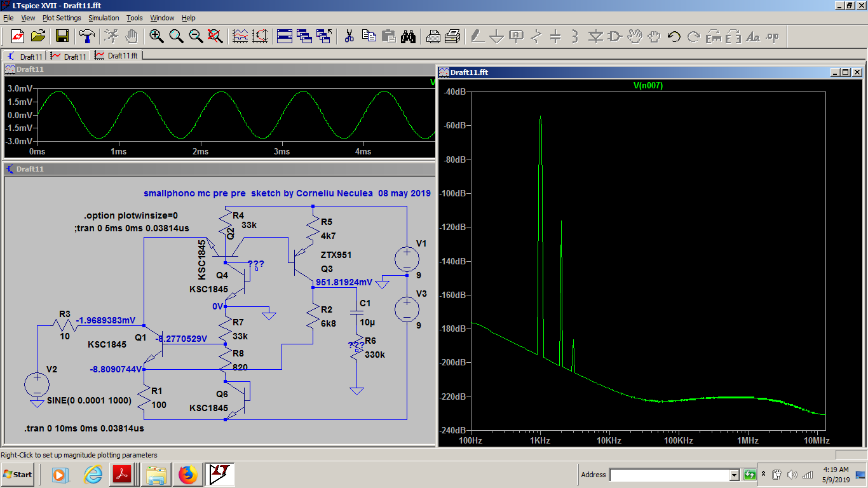Open Internet Explorer from the taskbar
The width and height of the screenshot is (868, 488).
(x=93, y=475)
